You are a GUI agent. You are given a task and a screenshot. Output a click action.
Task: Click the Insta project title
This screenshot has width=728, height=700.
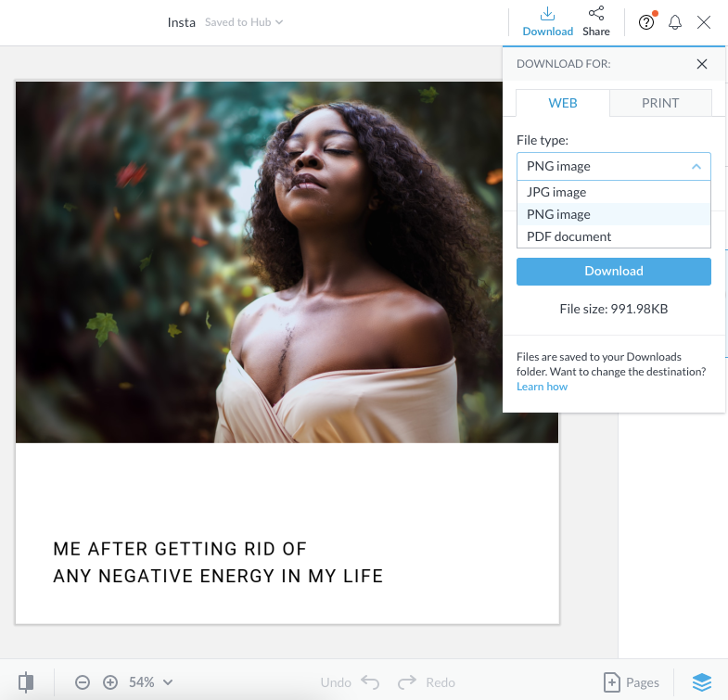point(182,22)
